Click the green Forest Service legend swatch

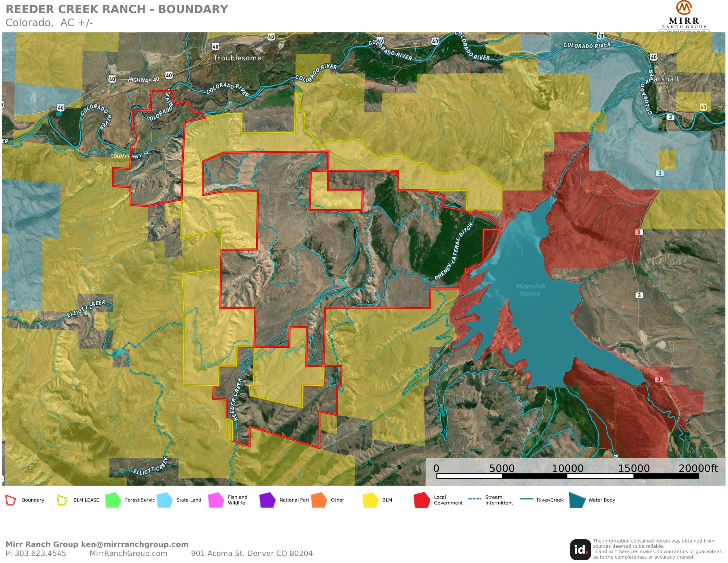coord(113,500)
